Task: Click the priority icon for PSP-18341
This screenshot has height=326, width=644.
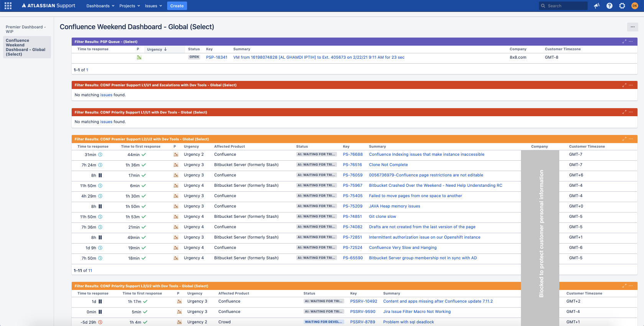Action: pos(139,57)
